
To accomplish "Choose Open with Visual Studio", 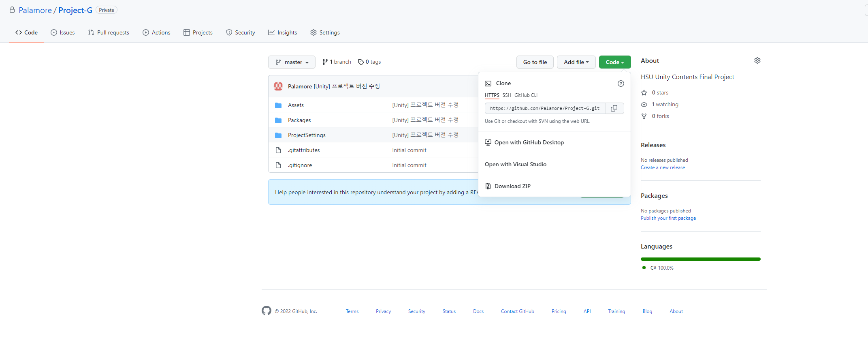I will pyautogui.click(x=554, y=164).
